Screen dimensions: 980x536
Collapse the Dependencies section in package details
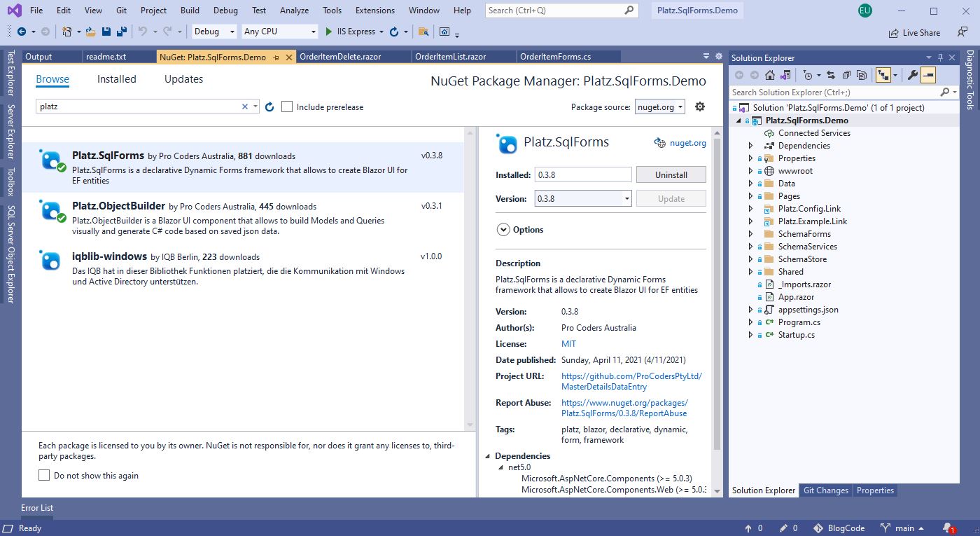(489, 456)
